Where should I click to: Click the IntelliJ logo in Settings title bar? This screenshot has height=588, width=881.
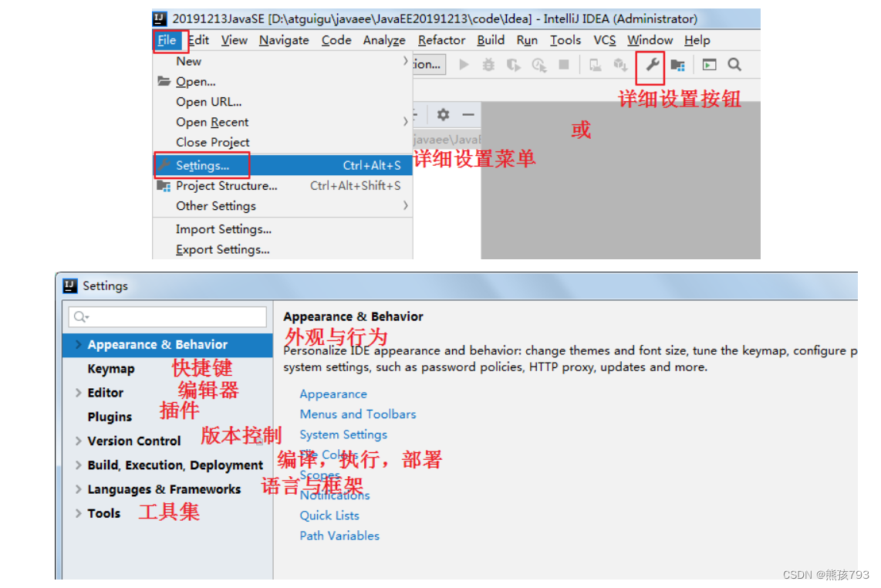click(69, 286)
